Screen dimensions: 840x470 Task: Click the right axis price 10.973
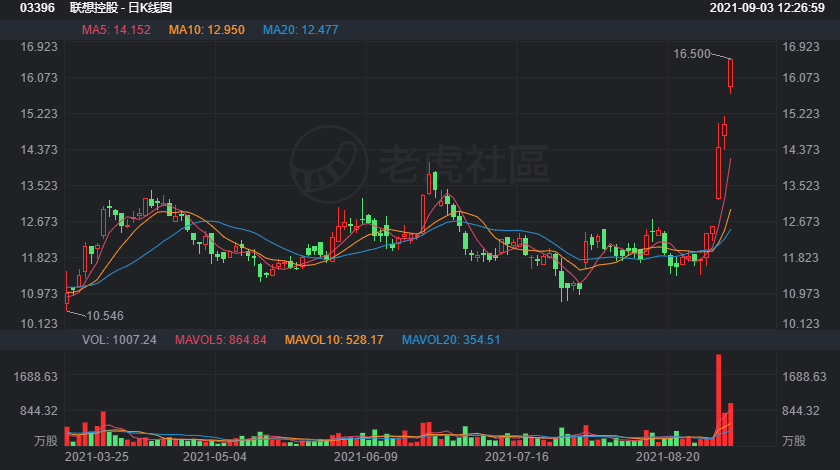coord(801,294)
